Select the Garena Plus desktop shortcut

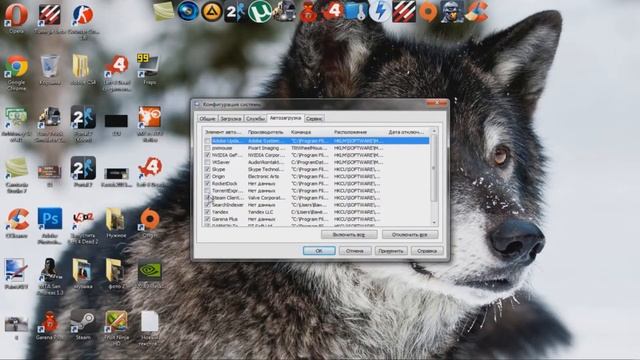(49, 325)
